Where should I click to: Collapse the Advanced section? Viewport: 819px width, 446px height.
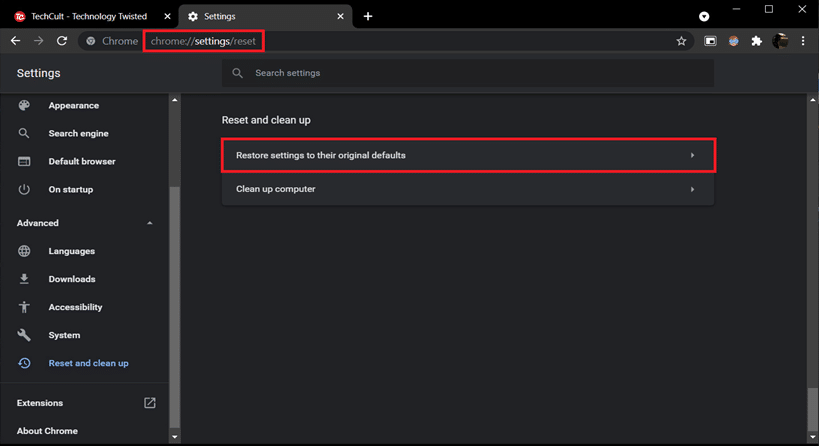pos(150,223)
